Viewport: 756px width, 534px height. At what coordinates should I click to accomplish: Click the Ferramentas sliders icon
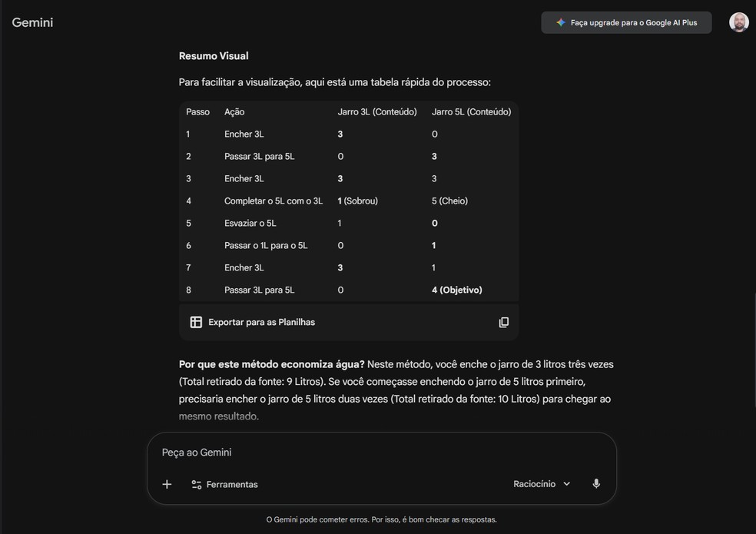(197, 485)
